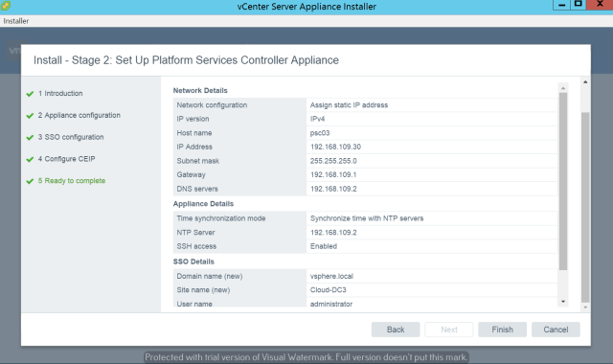Click the 'SSH access' label
613x364 pixels.
[x=196, y=246]
